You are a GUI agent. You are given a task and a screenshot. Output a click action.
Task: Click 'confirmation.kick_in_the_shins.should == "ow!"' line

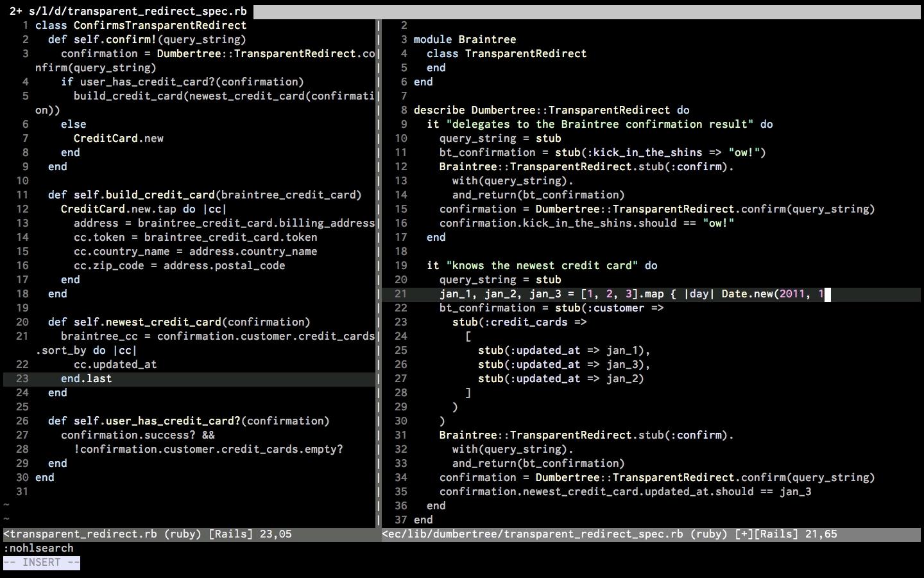click(x=587, y=223)
